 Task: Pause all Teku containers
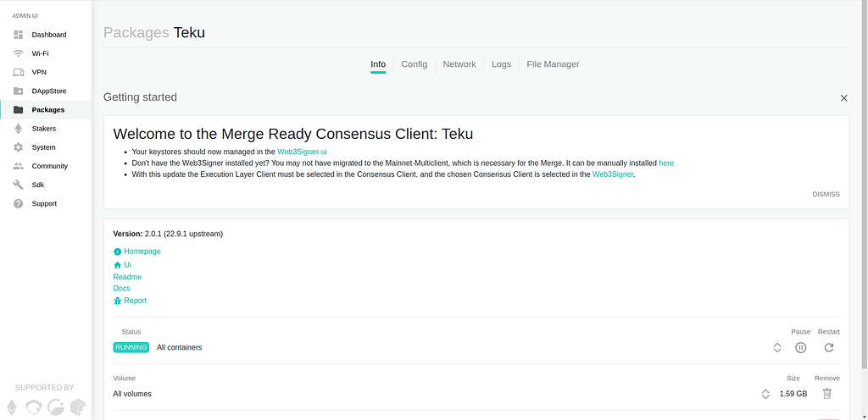(800, 347)
